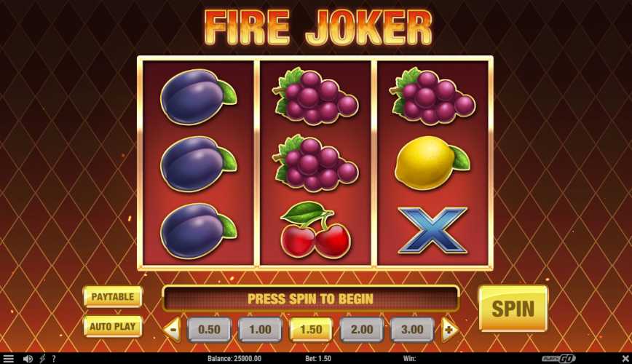Image resolution: width=632 pixels, height=364 pixels.
Task: Open the Paytable
Action: click(112, 297)
